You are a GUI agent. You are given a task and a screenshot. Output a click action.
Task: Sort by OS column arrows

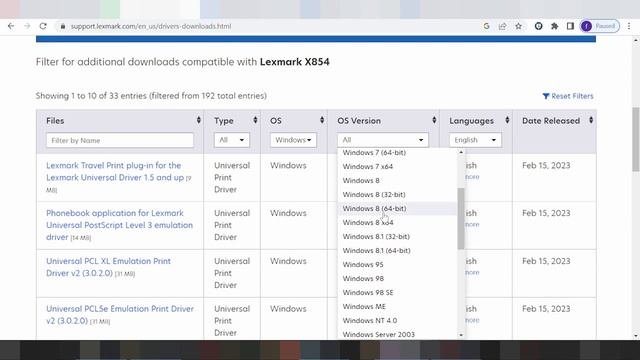coord(322,120)
